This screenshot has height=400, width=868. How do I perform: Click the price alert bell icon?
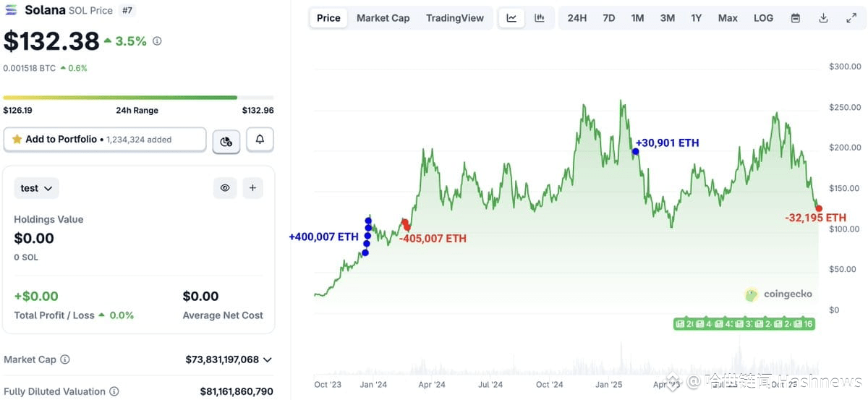pos(260,140)
